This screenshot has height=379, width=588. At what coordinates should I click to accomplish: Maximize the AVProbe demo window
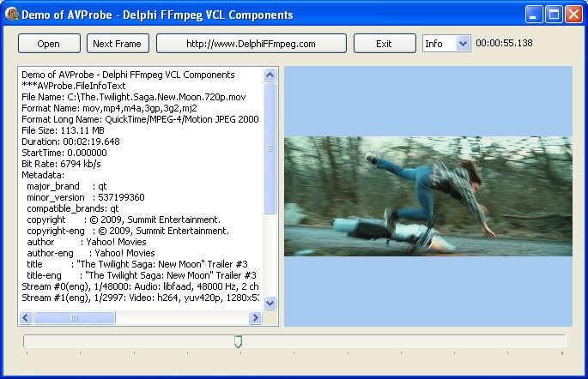point(554,15)
